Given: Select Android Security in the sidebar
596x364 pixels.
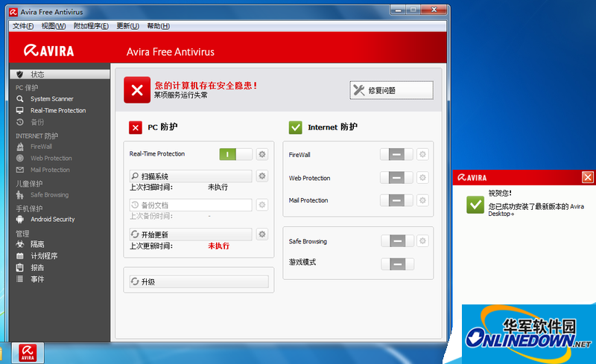Looking at the screenshot, I should pos(52,220).
